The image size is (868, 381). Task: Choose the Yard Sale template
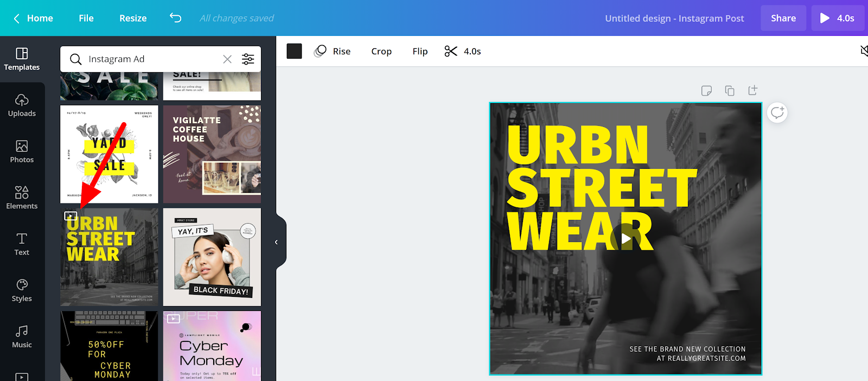point(109,154)
